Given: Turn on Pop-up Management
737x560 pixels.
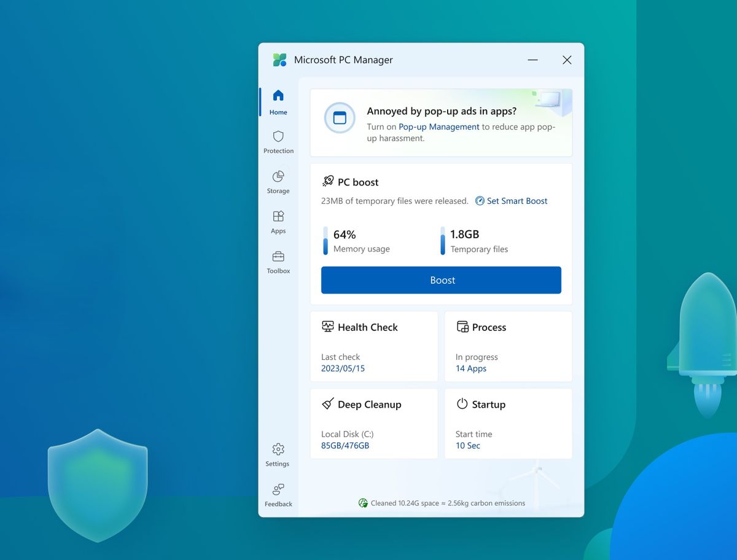Looking at the screenshot, I should (439, 126).
